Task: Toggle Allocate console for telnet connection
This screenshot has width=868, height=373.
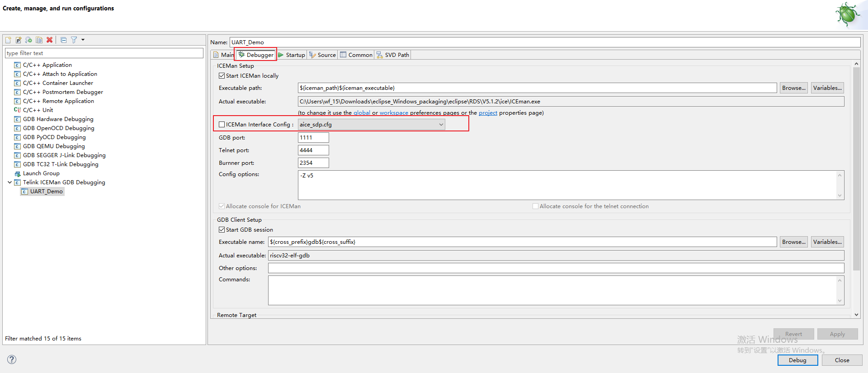Action: click(535, 206)
